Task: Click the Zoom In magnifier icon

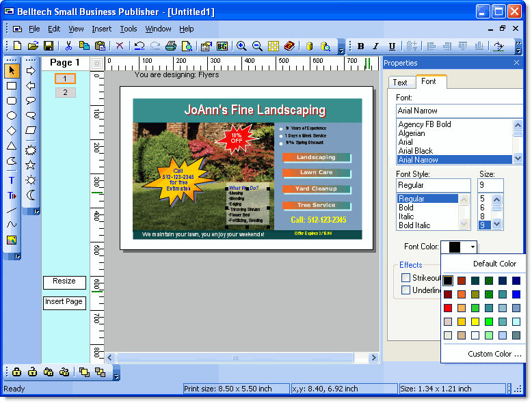Action: tap(241, 46)
